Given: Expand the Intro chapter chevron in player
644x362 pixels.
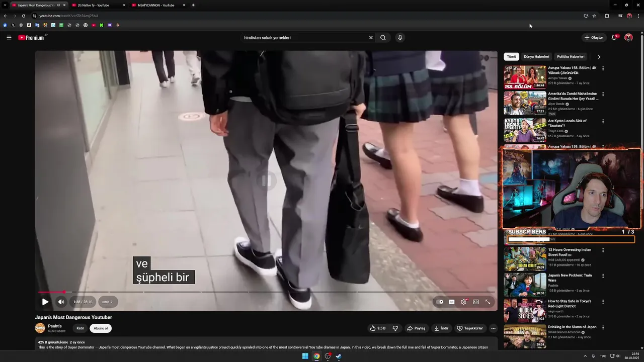Looking at the screenshot, I should (x=107, y=302).
